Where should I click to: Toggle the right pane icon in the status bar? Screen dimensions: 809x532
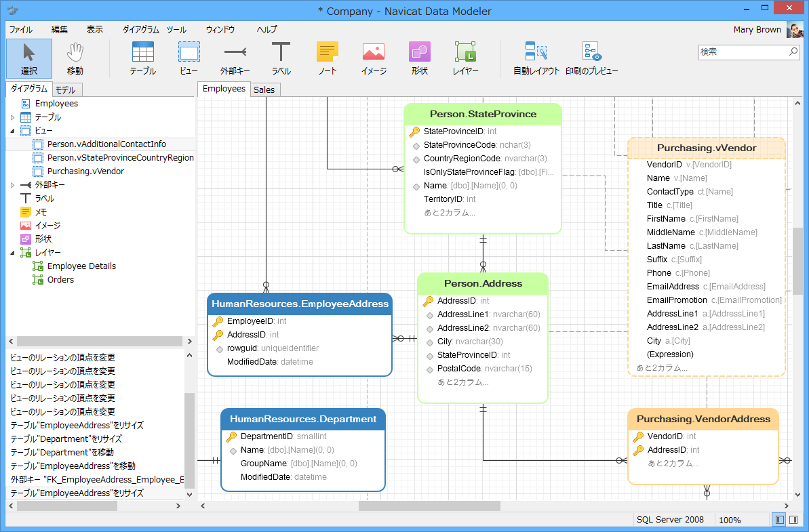(793, 520)
